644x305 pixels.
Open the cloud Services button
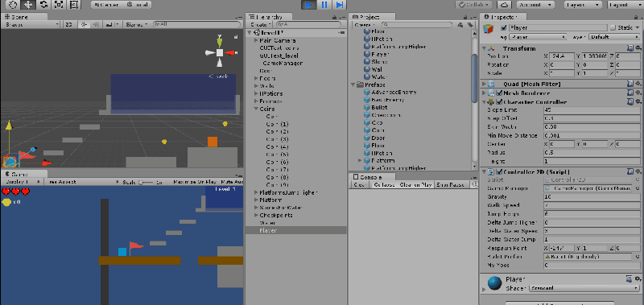[x=505, y=5]
